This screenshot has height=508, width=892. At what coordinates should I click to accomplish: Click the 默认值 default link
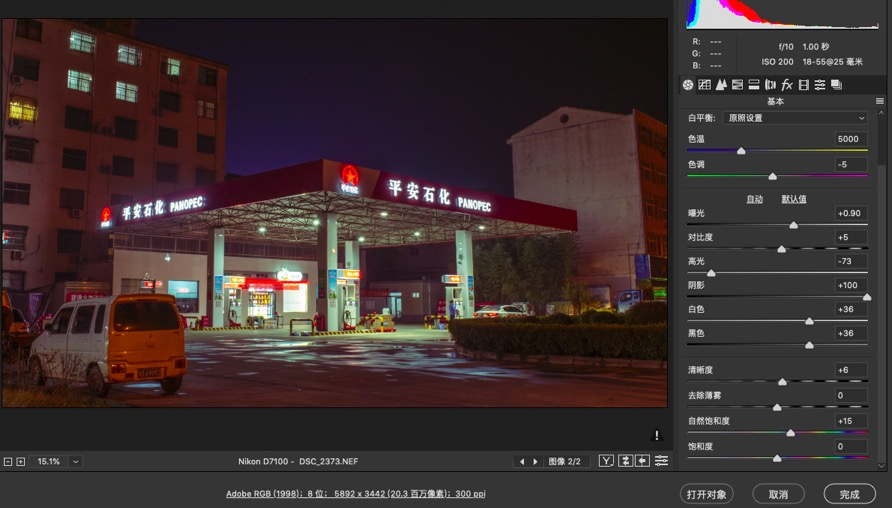[x=794, y=199]
